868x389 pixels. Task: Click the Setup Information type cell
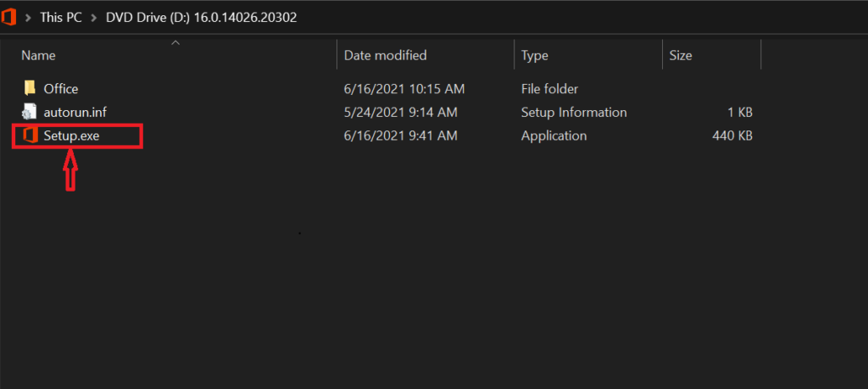(574, 113)
